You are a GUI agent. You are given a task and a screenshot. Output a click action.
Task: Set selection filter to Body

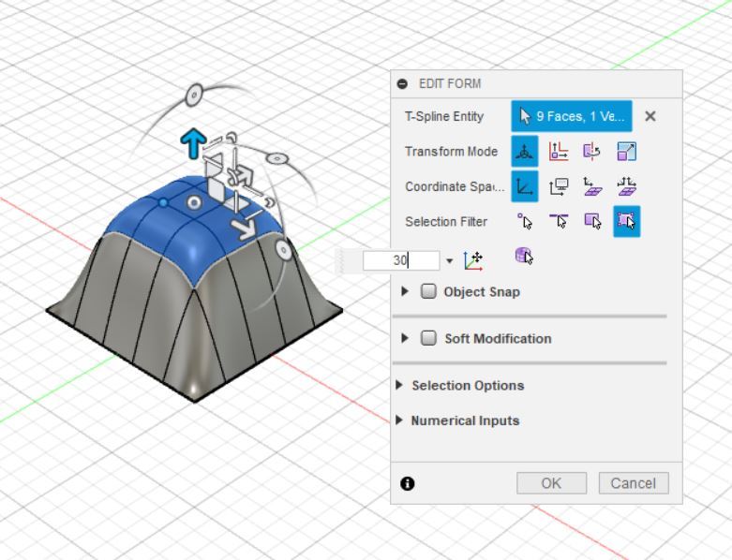click(524, 257)
